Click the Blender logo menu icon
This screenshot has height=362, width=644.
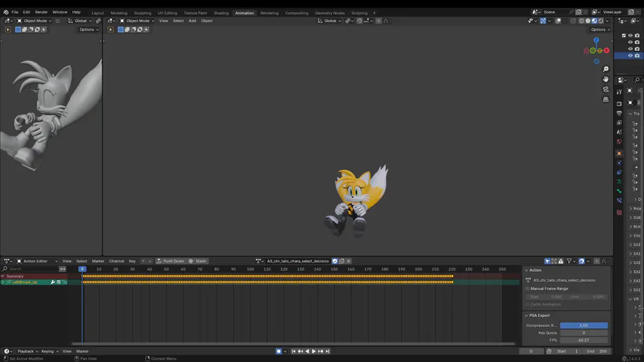pyautogui.click(x=6, y=12)
